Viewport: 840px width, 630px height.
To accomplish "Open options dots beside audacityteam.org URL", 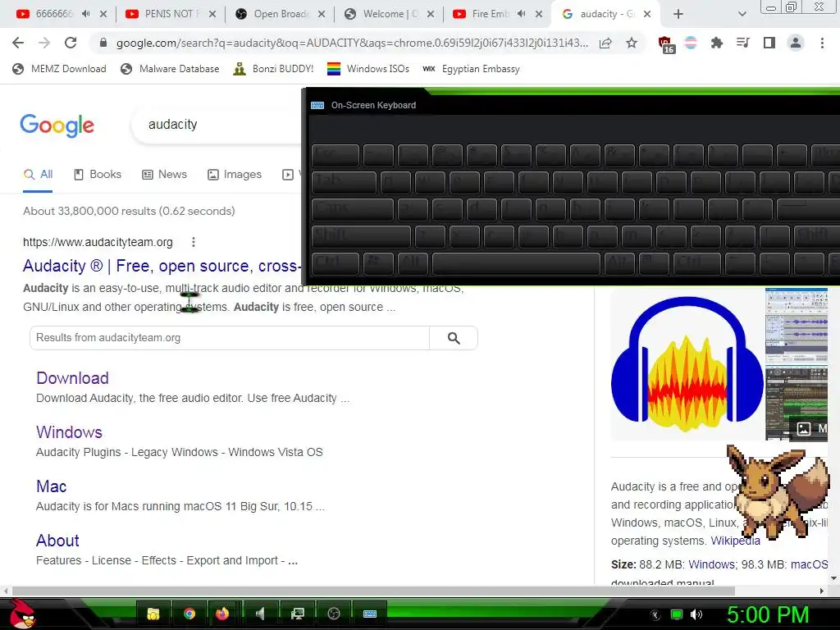I will [x=194, y=242].
